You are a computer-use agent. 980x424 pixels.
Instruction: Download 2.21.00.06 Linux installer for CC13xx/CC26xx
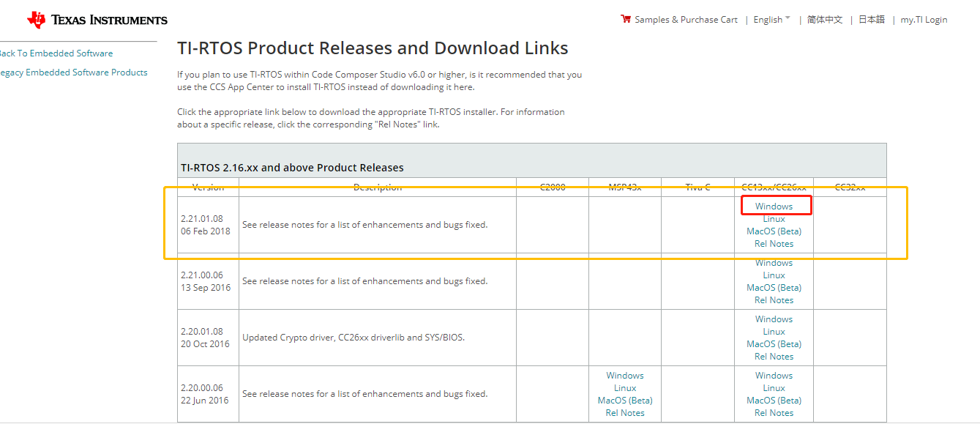tap(774, 275)
